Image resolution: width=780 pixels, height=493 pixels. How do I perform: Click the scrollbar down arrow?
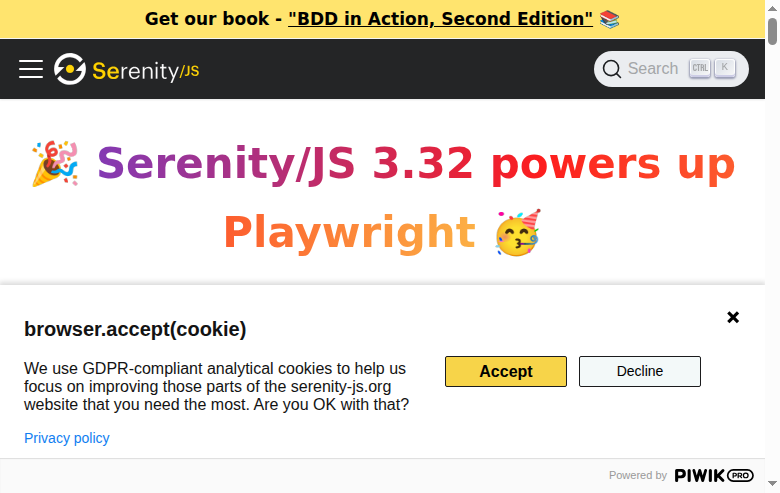point(773,484)
